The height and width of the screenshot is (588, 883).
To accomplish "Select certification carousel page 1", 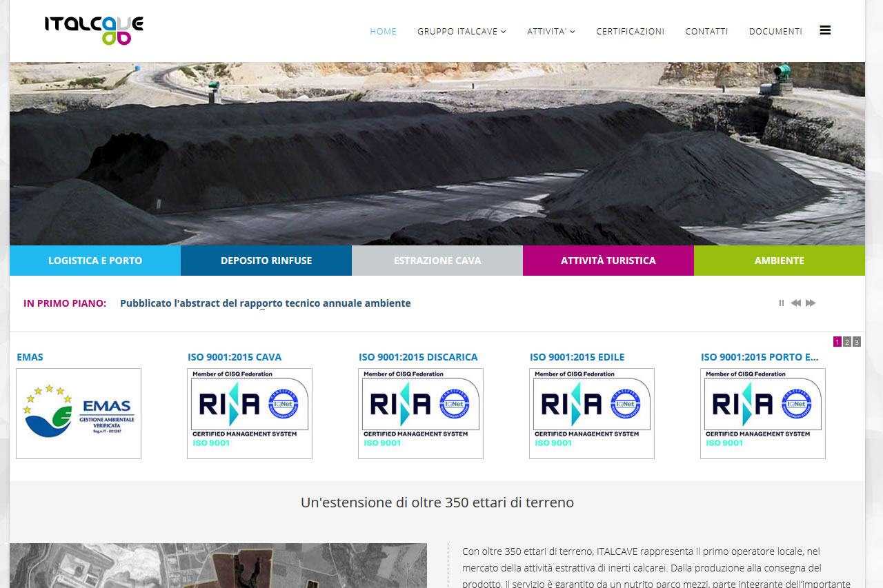I will point(837,342).
